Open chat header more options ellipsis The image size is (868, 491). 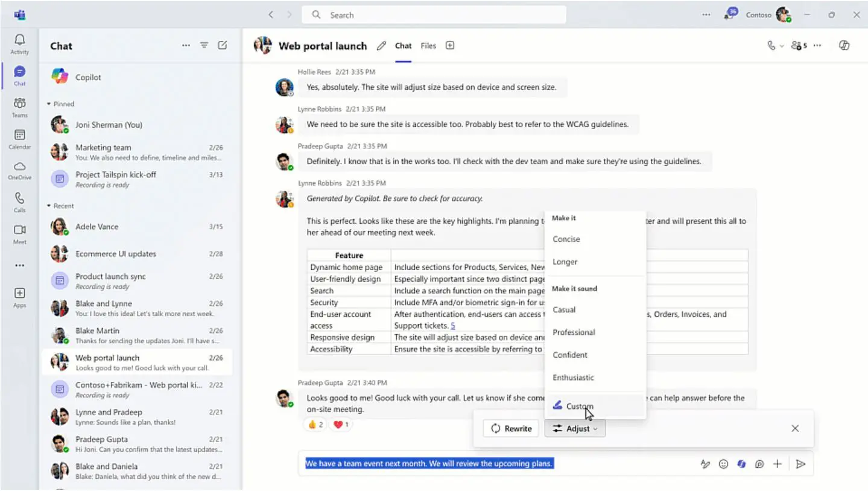817,45
